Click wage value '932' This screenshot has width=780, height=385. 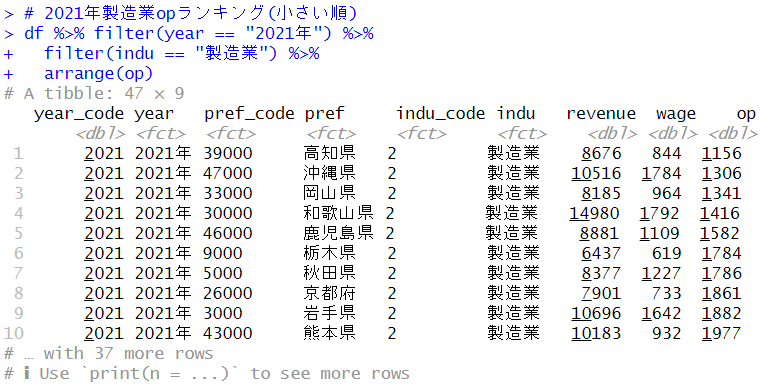[x=667, y=333]
